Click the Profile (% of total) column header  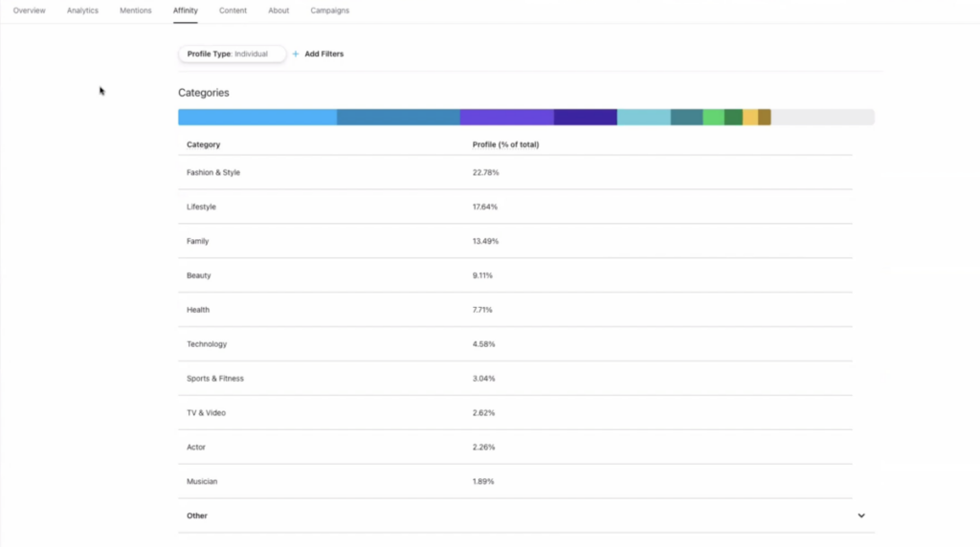pyautogui.click(x=505, y=144)
